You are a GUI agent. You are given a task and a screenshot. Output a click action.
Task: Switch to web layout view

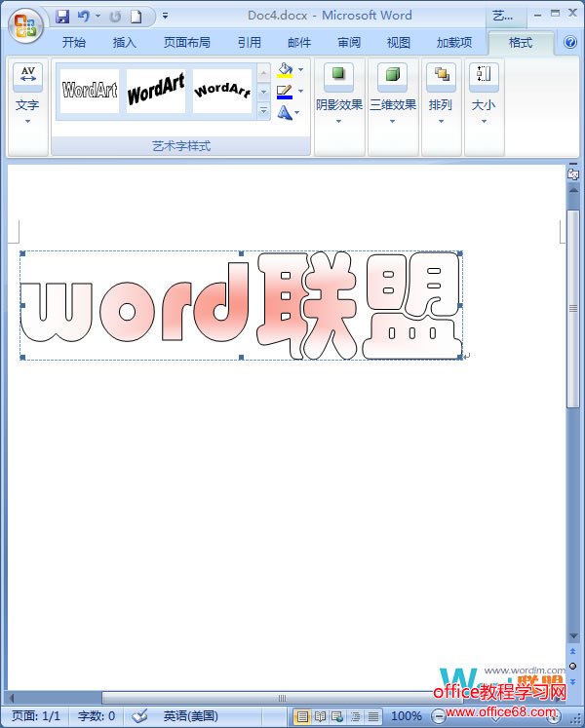337,716
